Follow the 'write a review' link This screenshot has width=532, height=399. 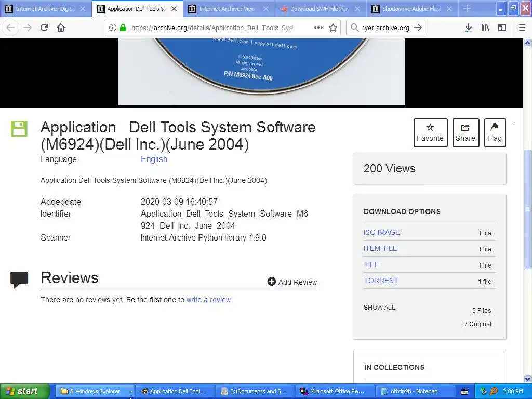pos(209,300)
